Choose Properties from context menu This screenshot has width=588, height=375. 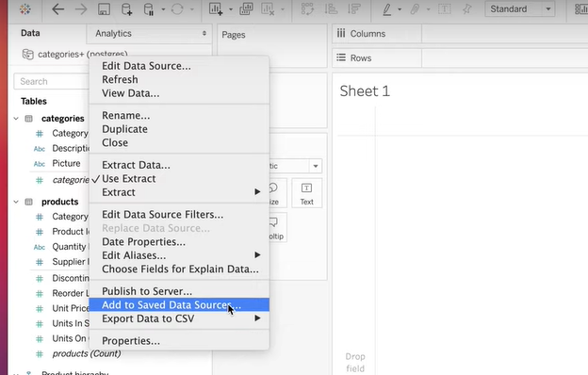179,341
